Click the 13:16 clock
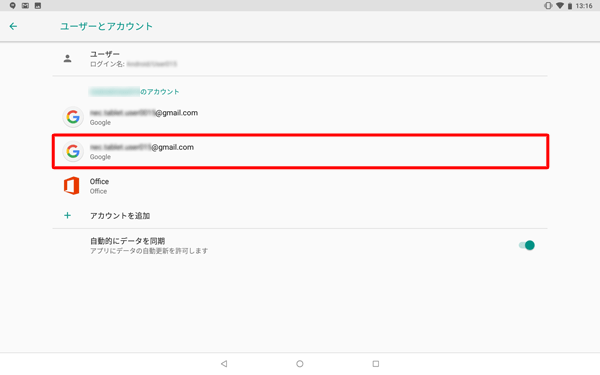This screenshot has height=375, width=600. (x=584, y=6)
